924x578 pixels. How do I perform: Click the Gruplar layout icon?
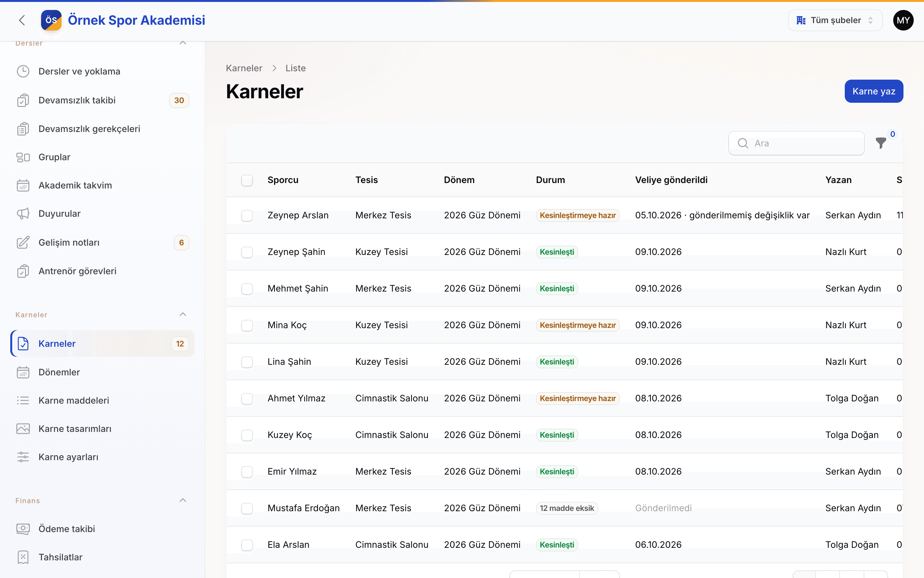pos(23,157)
